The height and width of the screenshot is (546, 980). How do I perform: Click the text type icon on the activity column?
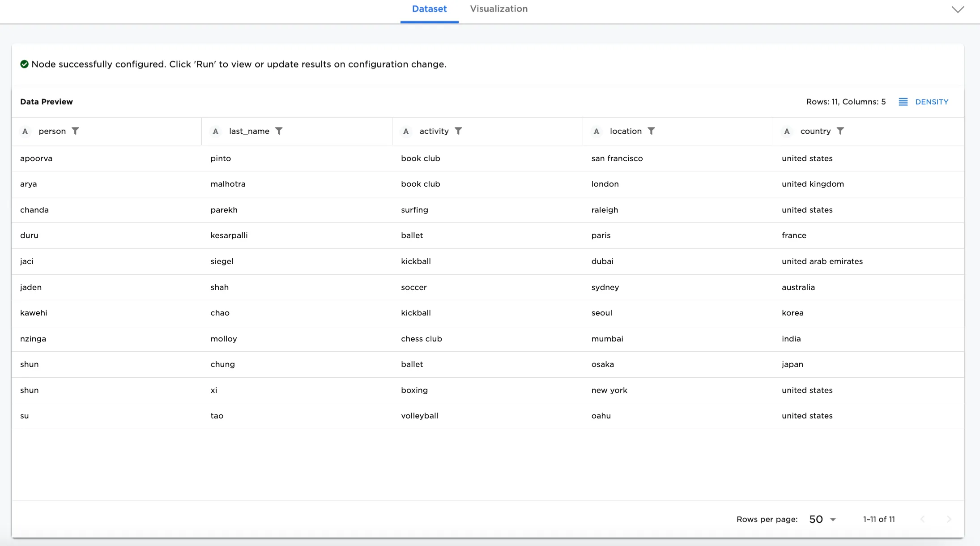[x=405, y=131]
